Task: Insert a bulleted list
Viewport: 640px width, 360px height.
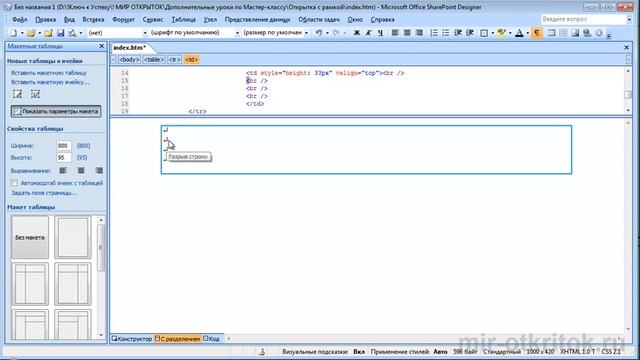Action: [446, 33]
